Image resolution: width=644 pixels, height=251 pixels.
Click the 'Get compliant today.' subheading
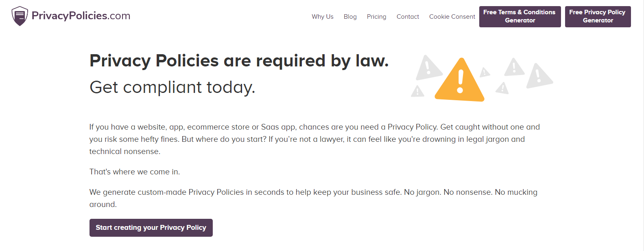coord(172,87)
